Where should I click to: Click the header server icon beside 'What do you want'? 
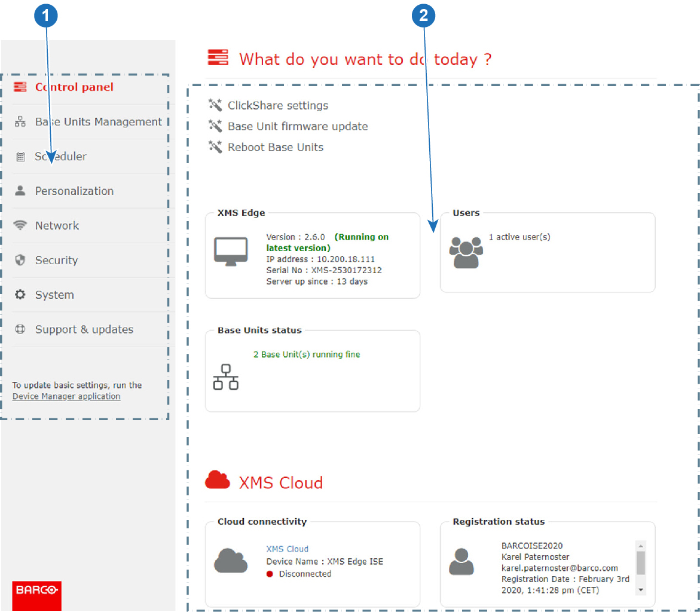[218, 57]
